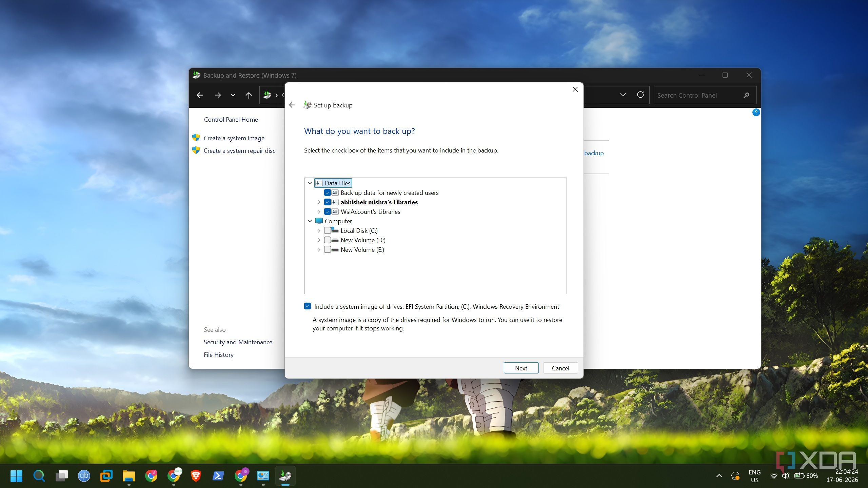Check the Local Disk (C:) checkbox

point(328,231)
